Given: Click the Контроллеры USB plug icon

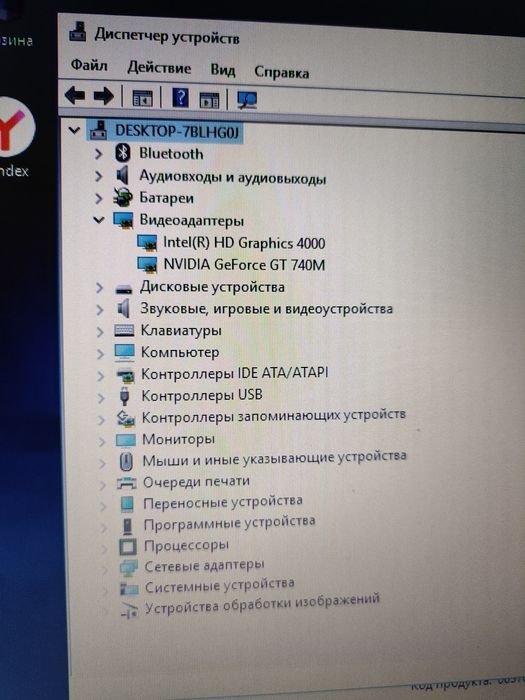Looking at the screenshot, I should click(x=125, y=396).
